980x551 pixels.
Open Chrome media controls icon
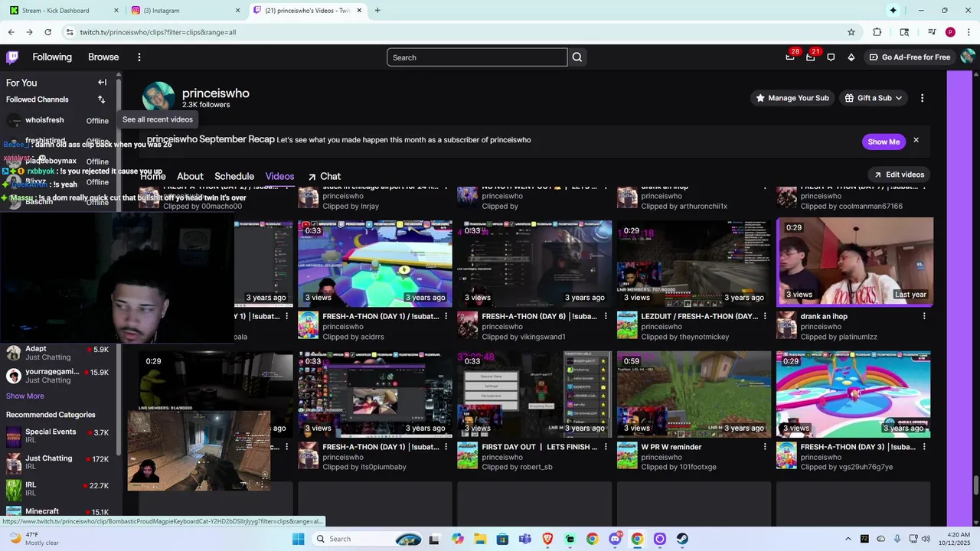click(x=932, y=32)
